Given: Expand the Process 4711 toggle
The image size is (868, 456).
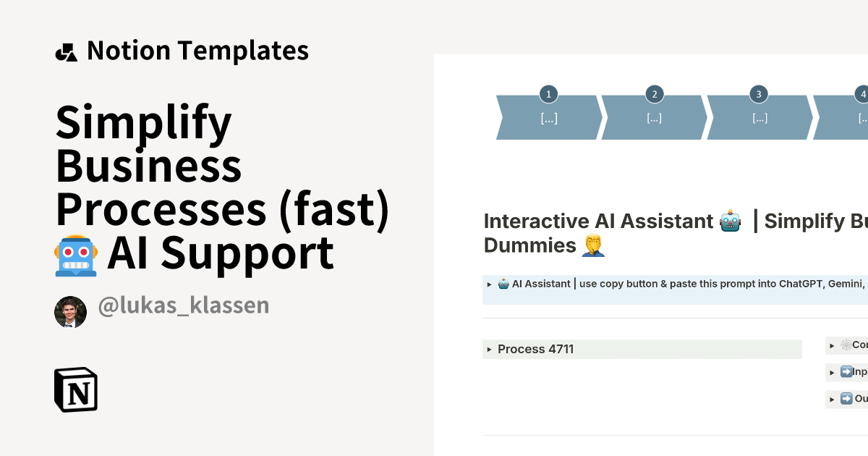Looking at the screenshot, I should point(490,349).
